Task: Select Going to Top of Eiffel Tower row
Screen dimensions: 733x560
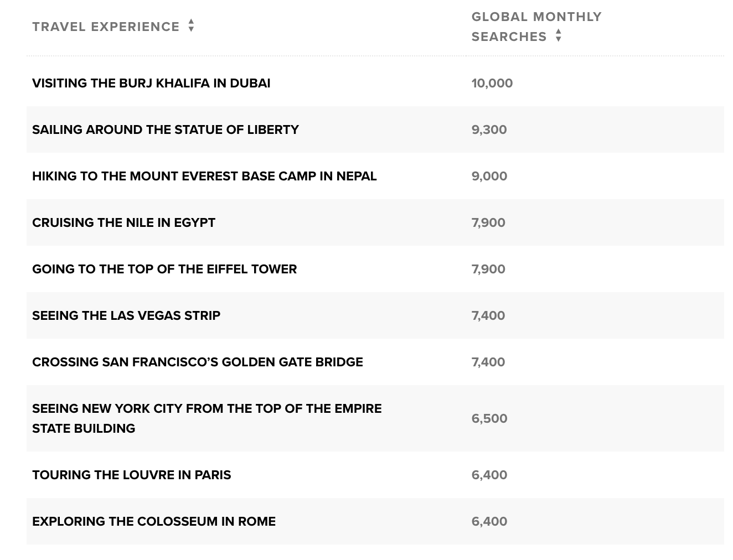Action: 375,269
